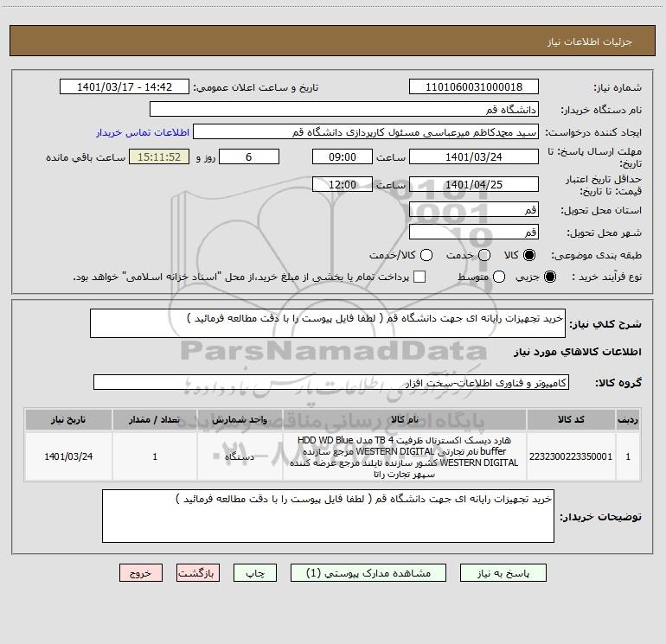Image resolution: width=666 pixels, height=644 pixels.
Task: Click the نام کالا column header
Action: tap(405, 419)
